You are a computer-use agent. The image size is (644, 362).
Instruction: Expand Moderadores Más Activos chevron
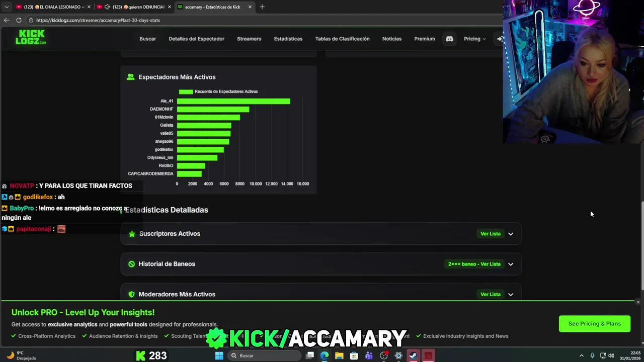(511, 294)
